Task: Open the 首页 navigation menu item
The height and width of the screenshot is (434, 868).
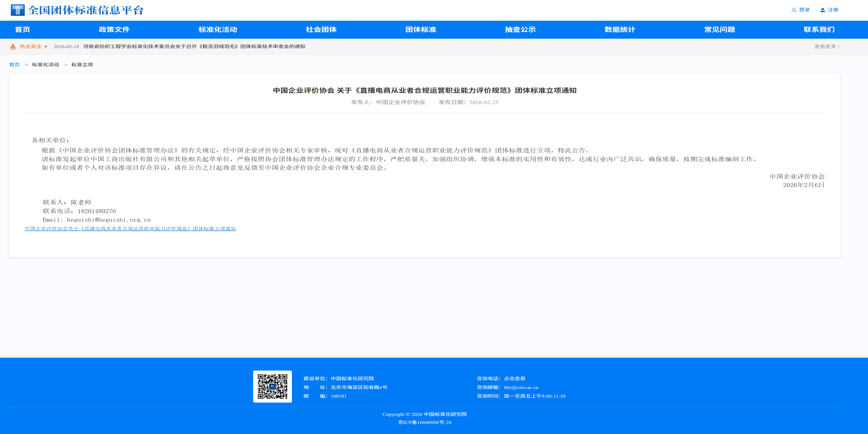Action: point(22,30)
